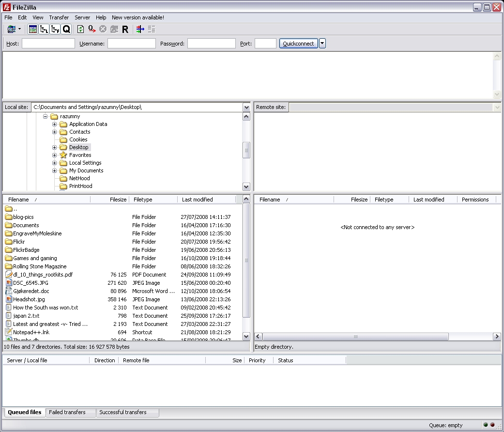Open the Site Manager
The width and height of the screenshot is (504, 432).
(x=11, y=29)
